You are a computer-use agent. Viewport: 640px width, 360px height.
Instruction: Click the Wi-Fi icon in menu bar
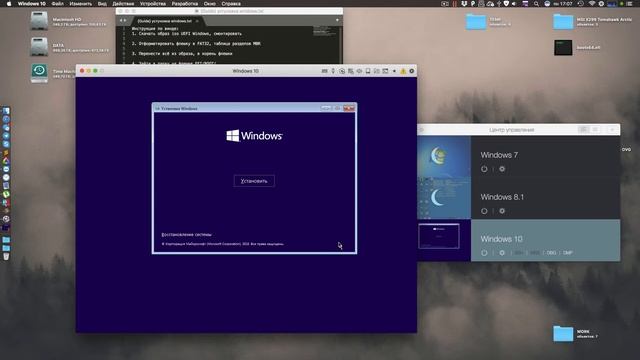pos(592,4)
